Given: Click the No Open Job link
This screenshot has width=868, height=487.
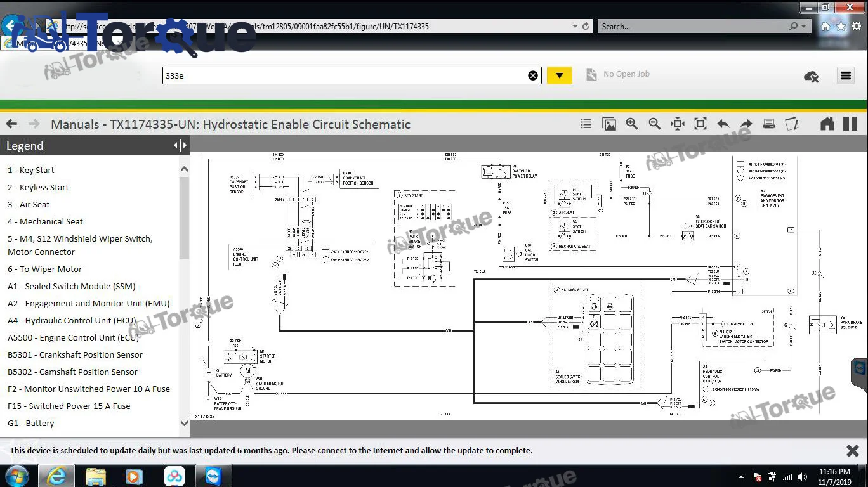Looking at the screenshot, I should pyautogui.click(x=626, y=74).
